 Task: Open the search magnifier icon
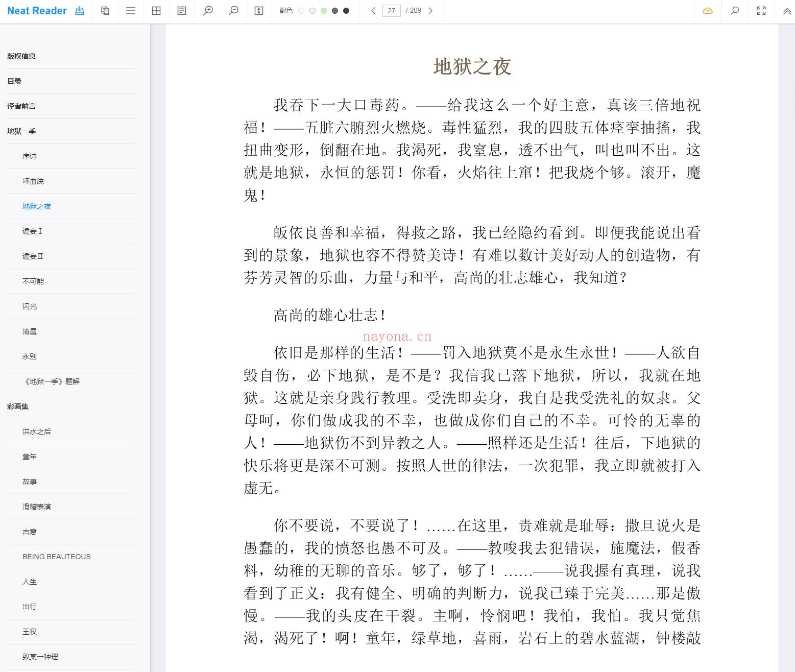(x=735, y=11)
